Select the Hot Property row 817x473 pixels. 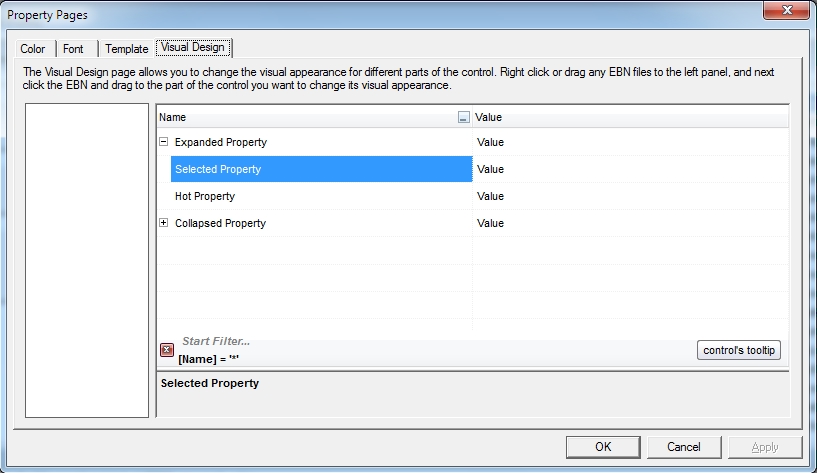205,196
